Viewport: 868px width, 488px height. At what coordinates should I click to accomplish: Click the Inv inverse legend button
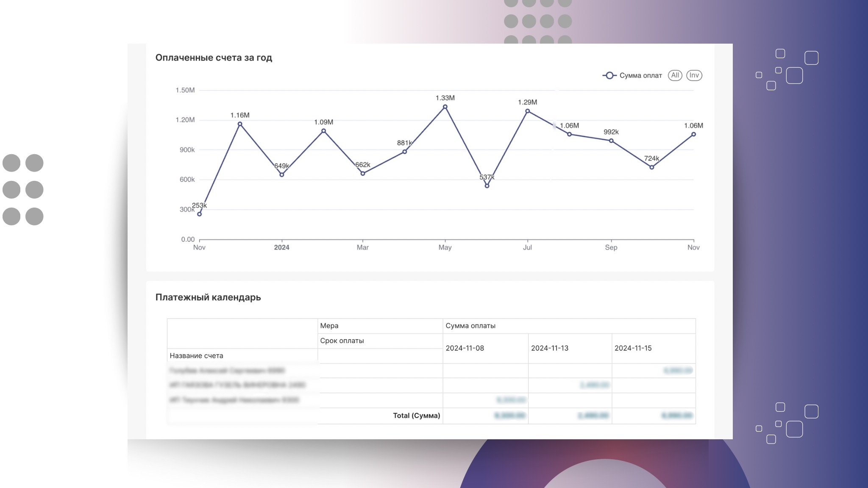pos(694,75)
